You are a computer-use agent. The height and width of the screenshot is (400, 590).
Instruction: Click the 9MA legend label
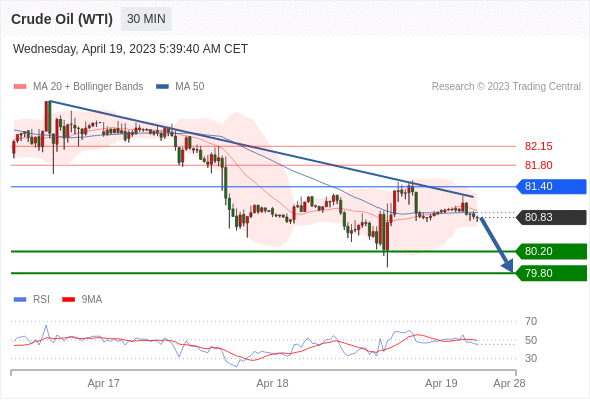click(92, 300)
